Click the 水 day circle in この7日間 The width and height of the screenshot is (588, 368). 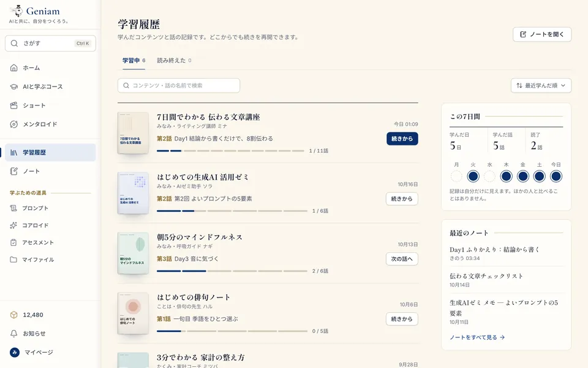tap(490, 176)
